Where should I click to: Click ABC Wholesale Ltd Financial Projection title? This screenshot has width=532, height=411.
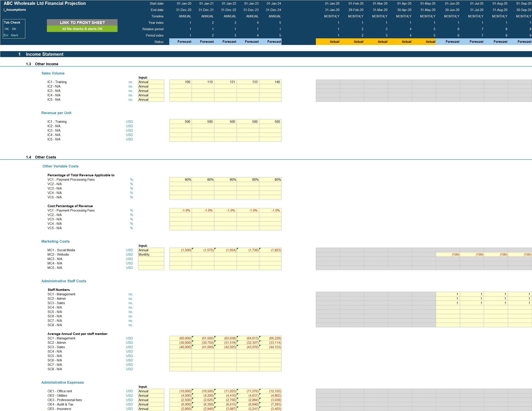point(45,3)
